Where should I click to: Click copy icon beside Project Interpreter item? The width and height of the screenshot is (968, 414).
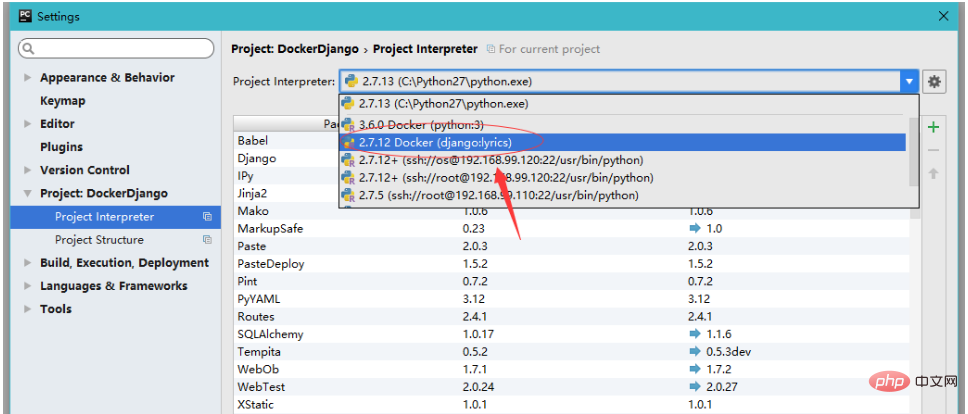point(207,217)
